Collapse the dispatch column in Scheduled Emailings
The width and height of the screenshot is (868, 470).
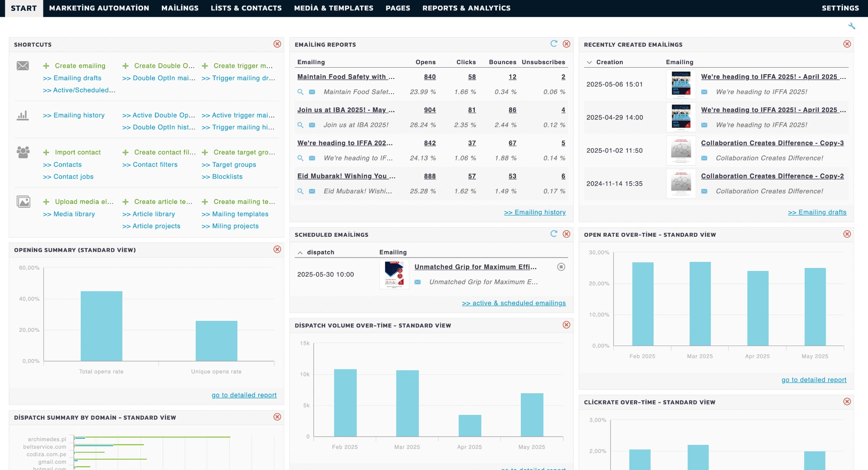tap(300, 251)
